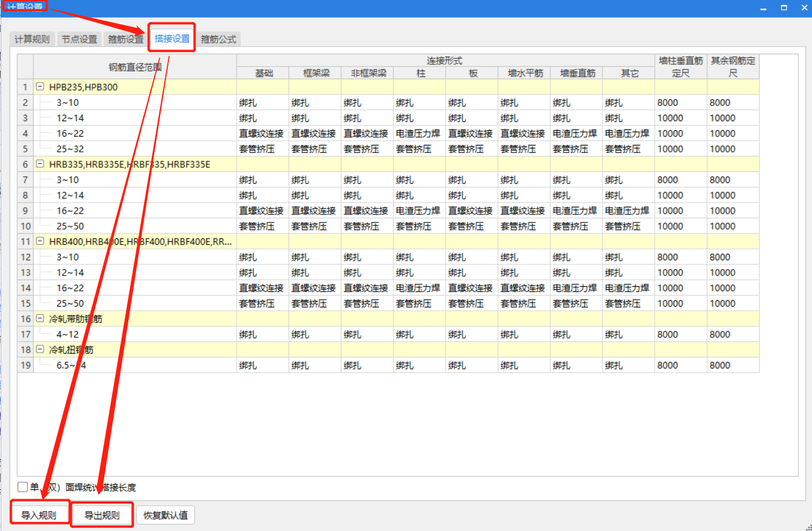Open the 搭接设置 tab
The height and width of the screenshot is (531, 812).
coord(172,38)
